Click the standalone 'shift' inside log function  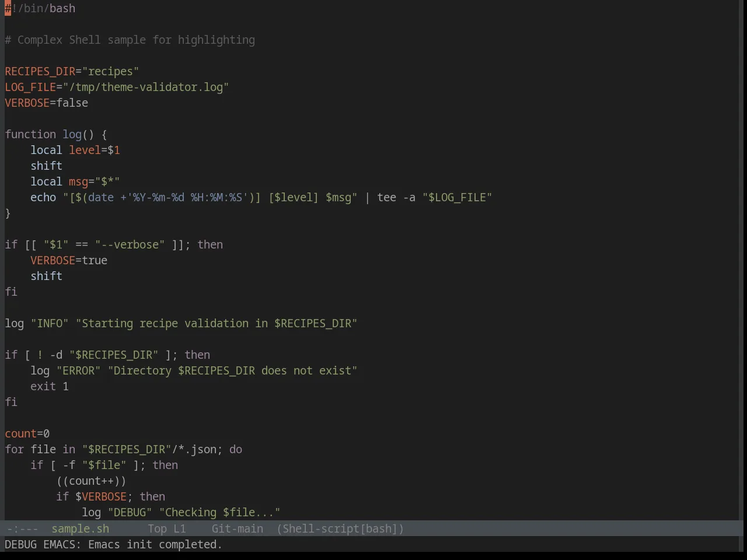coord(47,166)
